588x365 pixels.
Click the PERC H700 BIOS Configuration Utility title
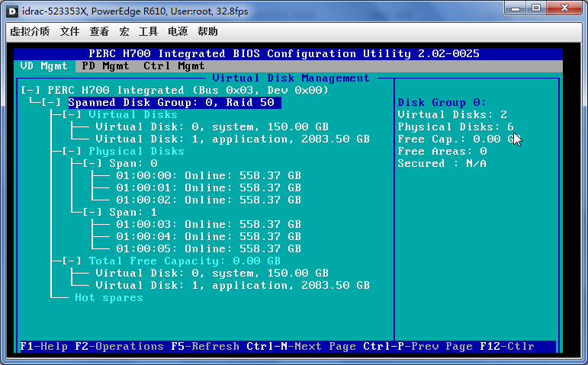coord(284,54)
